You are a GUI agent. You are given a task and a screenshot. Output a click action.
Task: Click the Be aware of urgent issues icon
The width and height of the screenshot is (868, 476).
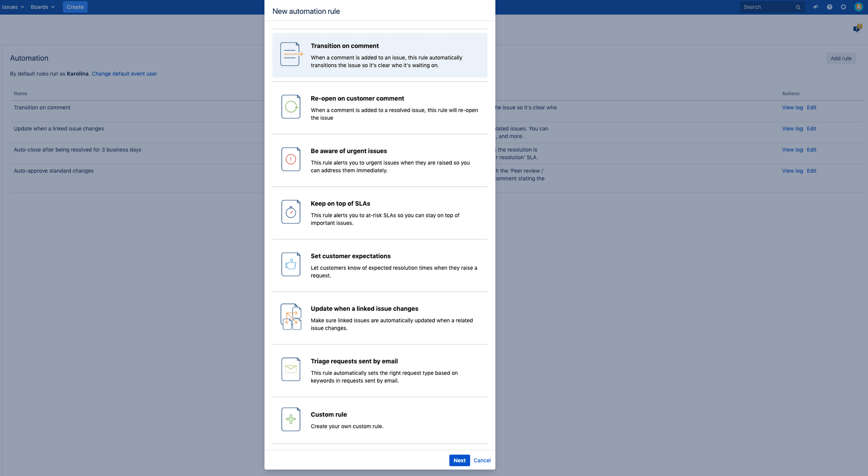291,159
